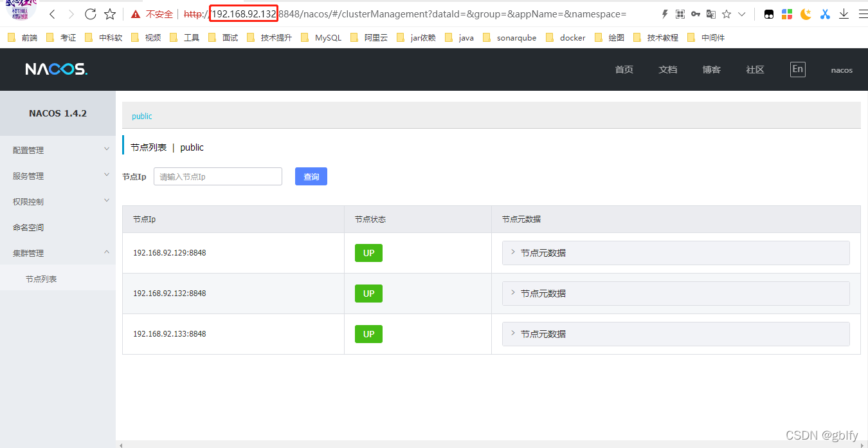The image size is (868, 448).
Task: Click the black rounded extension icon
Action: pos(768,14)
